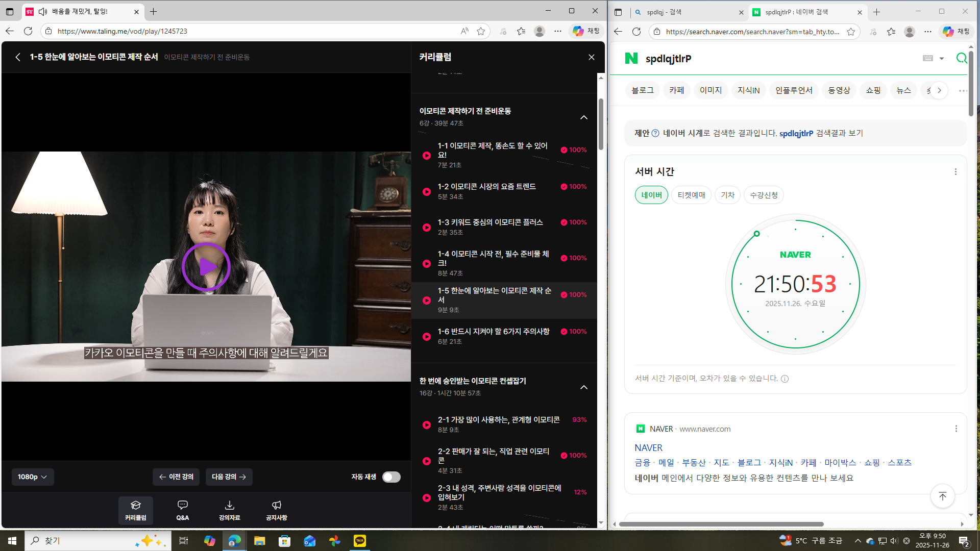Toggle 자동 재생 autoplay switch

click(x=391, y=477)
